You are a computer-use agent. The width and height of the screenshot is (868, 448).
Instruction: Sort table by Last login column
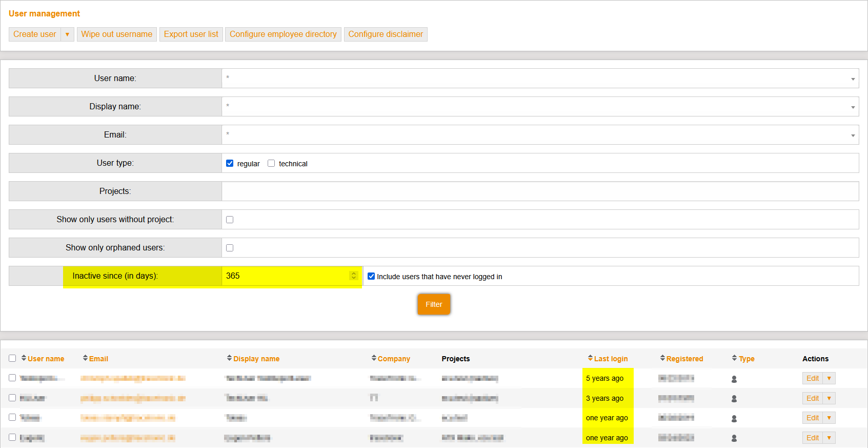pos(610,359)
